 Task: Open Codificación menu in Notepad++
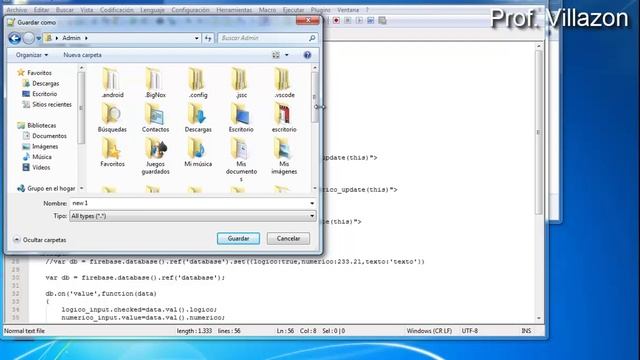point(116,10)
